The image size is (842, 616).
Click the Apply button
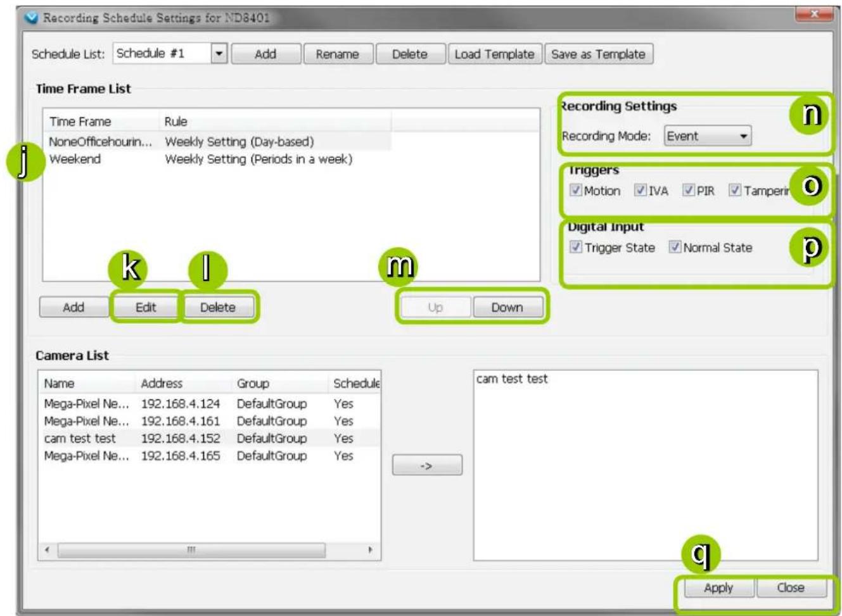pos(718,588)
